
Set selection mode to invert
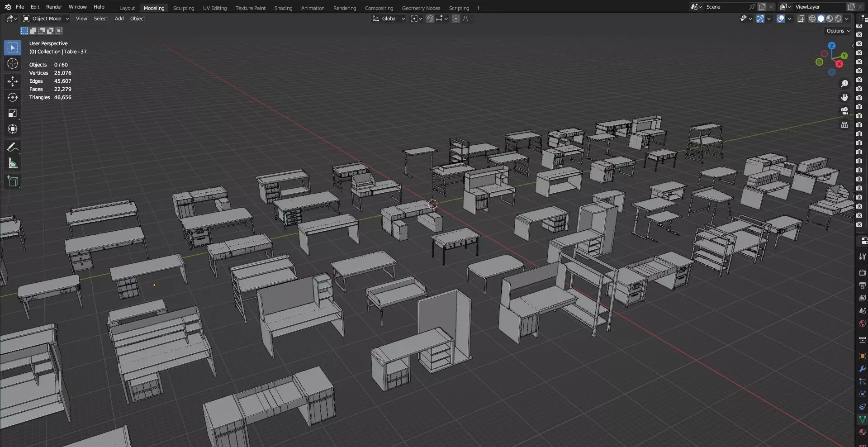tap(50, 31)
